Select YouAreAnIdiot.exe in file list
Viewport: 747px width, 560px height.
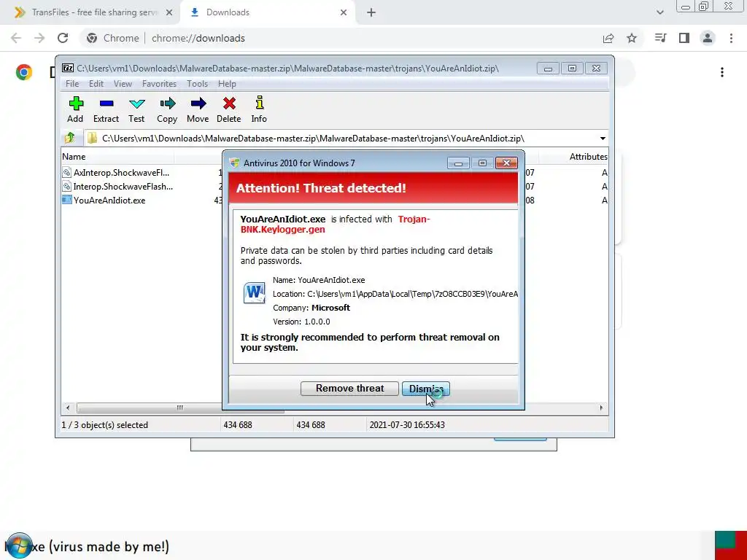click(x=104, y=201)
